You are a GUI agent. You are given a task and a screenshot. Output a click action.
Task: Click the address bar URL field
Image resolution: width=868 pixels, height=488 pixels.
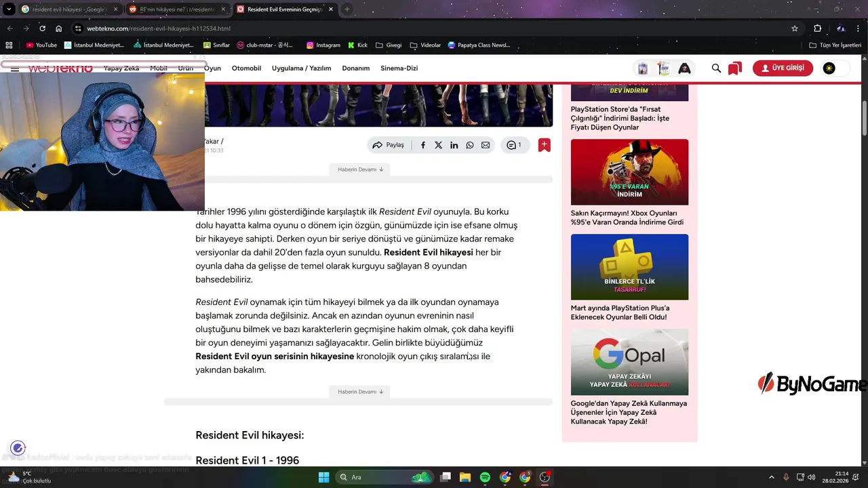coord(434,28)
